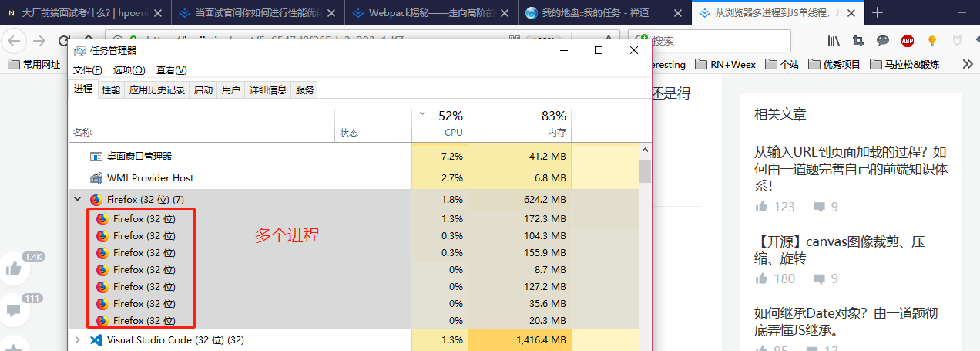This screenshot has width=980, height=351.
Task: Go back with the browser back arrow
Action: 15,41
